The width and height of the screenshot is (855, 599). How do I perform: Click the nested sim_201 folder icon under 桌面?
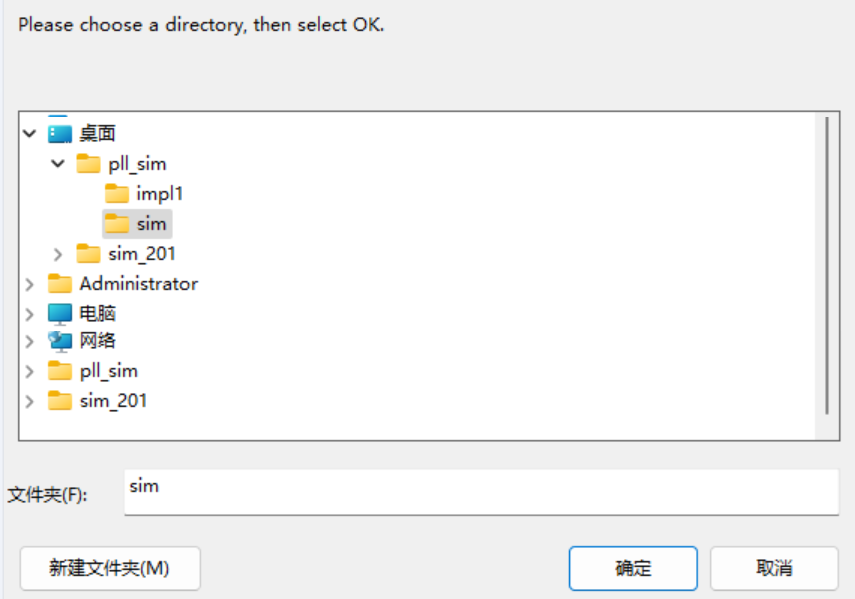(88, 253)
